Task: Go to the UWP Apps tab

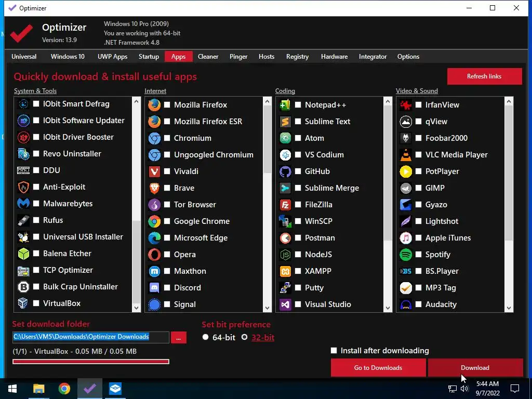Action: pos(112,57)
